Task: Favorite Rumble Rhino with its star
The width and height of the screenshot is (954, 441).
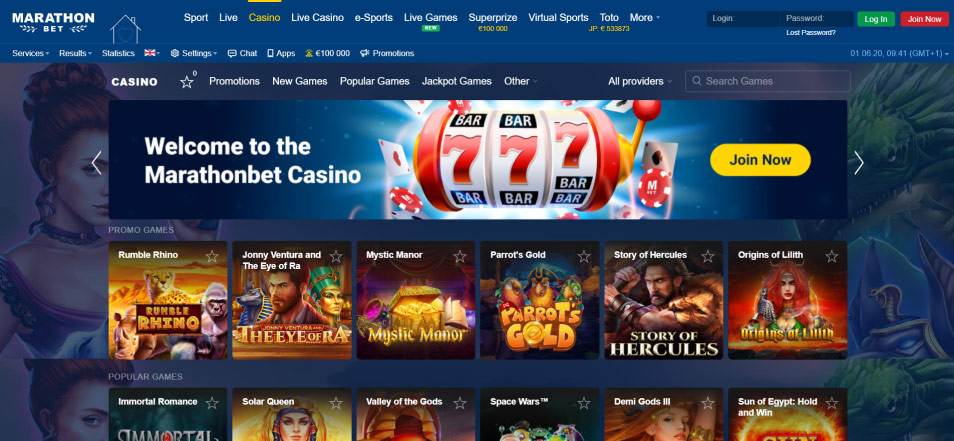Action: (212, 256)
